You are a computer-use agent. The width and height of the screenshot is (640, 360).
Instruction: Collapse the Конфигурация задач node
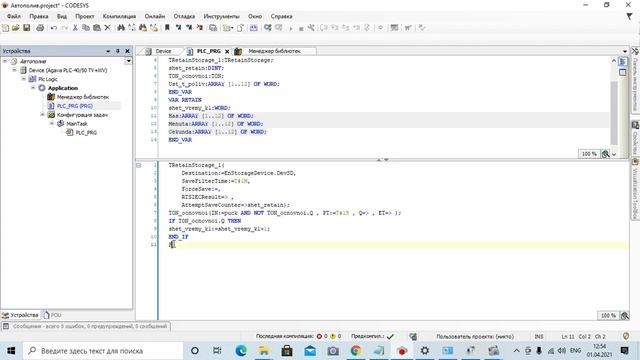tap(42, 115)
